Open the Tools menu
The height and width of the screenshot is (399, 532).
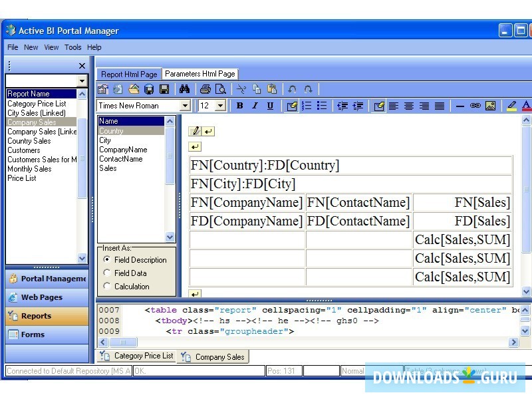tap(72, 47)
